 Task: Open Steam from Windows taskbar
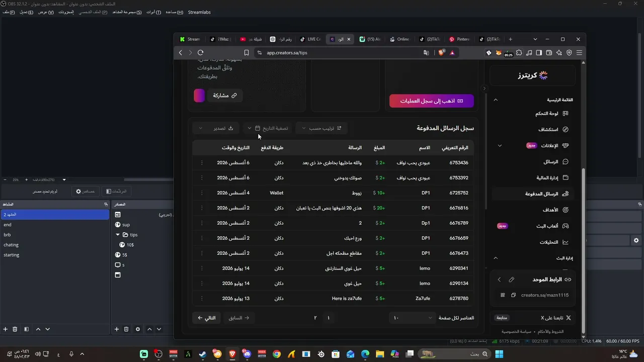click(x=203, y=354)
